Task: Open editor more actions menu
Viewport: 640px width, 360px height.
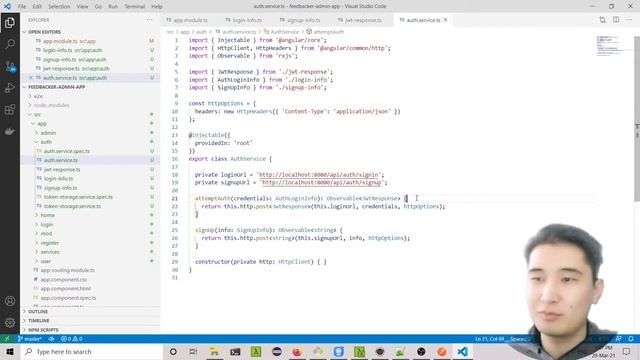Action: point(629,20)
